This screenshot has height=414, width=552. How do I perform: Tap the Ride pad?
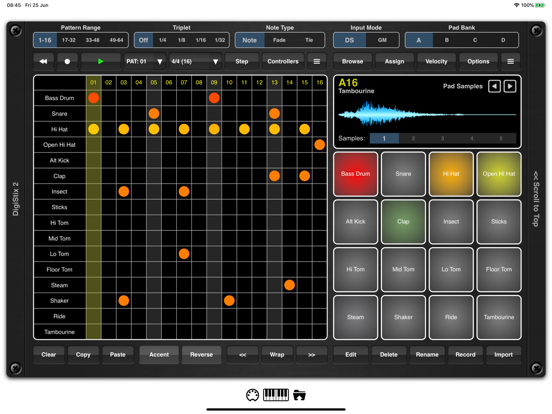point(451,318)
